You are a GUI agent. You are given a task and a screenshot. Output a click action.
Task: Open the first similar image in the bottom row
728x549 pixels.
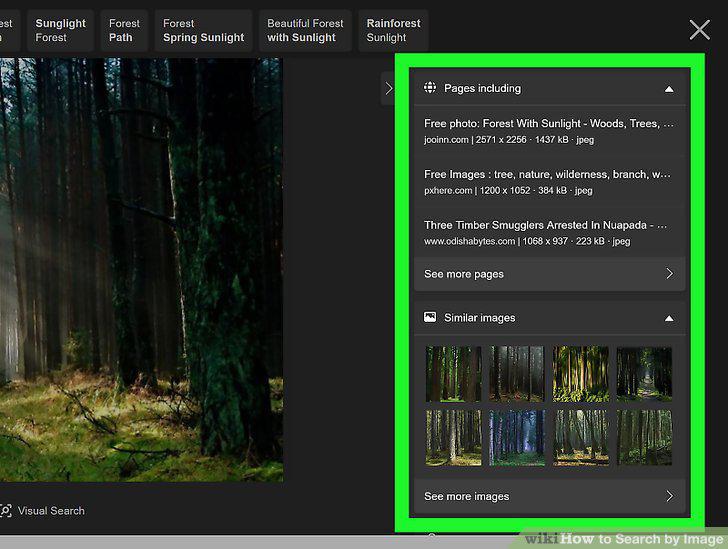[453, 438]
